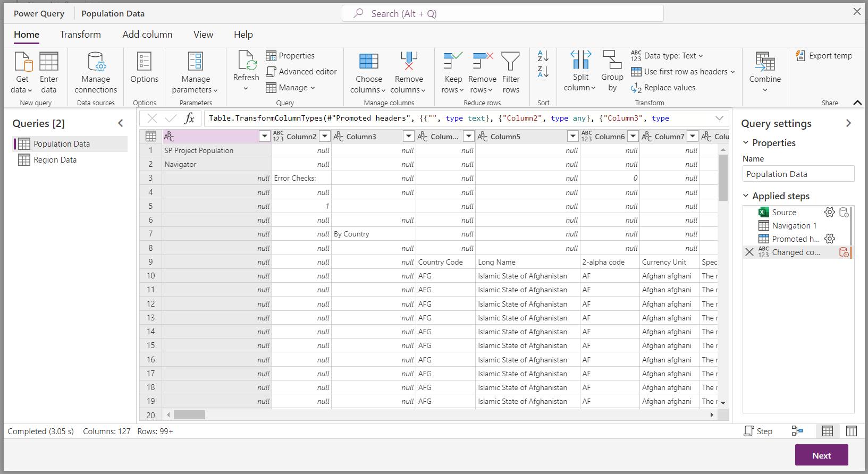The width and height of the screenshot is (868, 474).
Task: Open diagram view in status bar
Action: 797,431
